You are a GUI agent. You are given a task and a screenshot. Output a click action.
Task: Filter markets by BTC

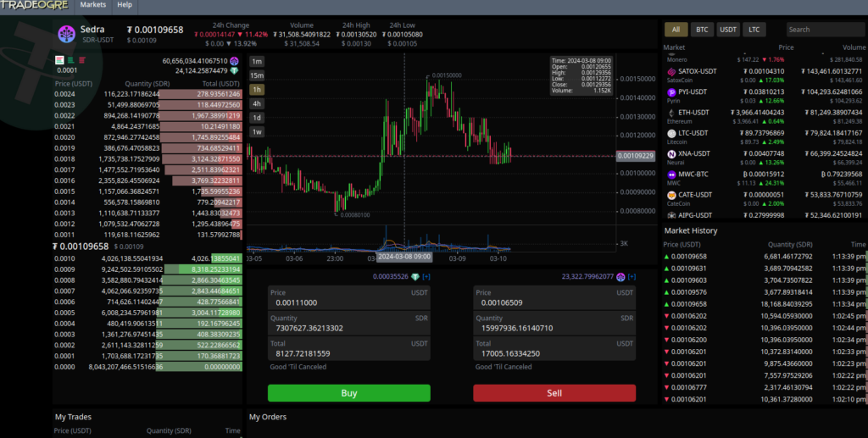(702, 30)
